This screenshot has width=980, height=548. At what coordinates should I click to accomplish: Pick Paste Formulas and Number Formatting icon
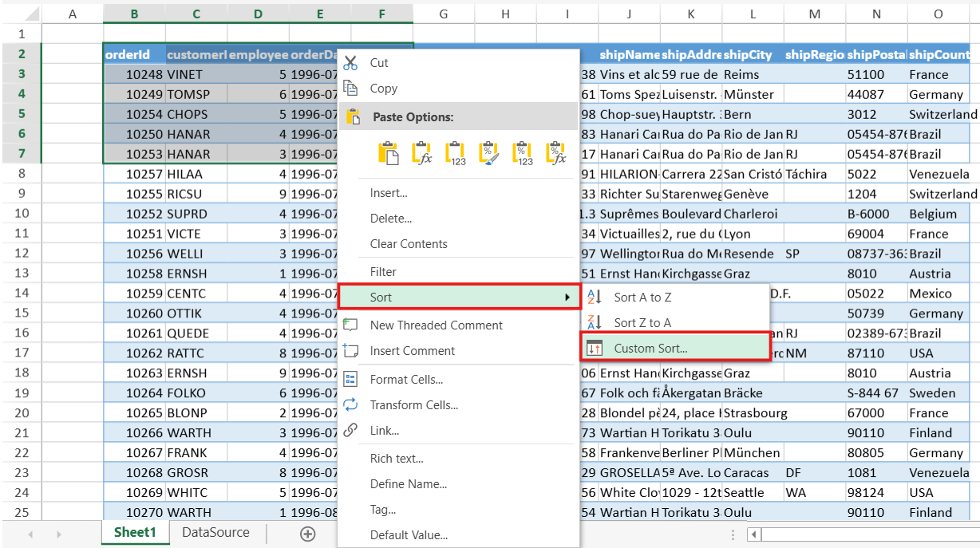click(x=556, y=153)
